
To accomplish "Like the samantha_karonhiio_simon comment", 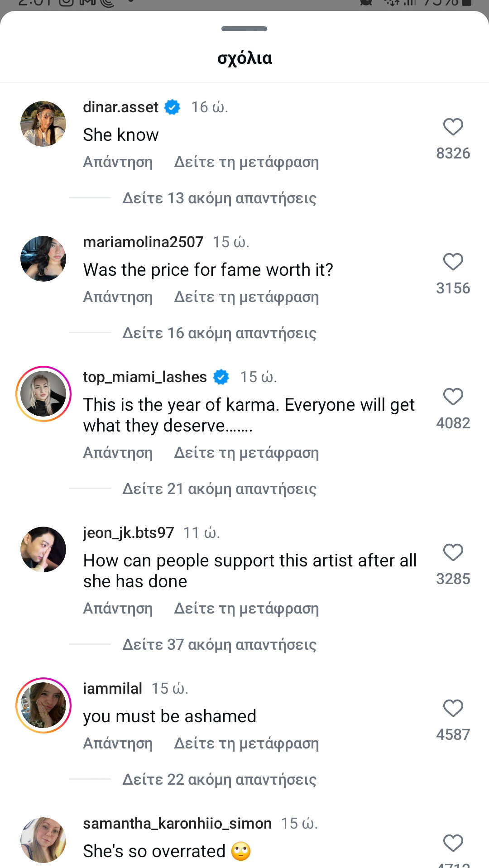I will (x=453, y=844).
